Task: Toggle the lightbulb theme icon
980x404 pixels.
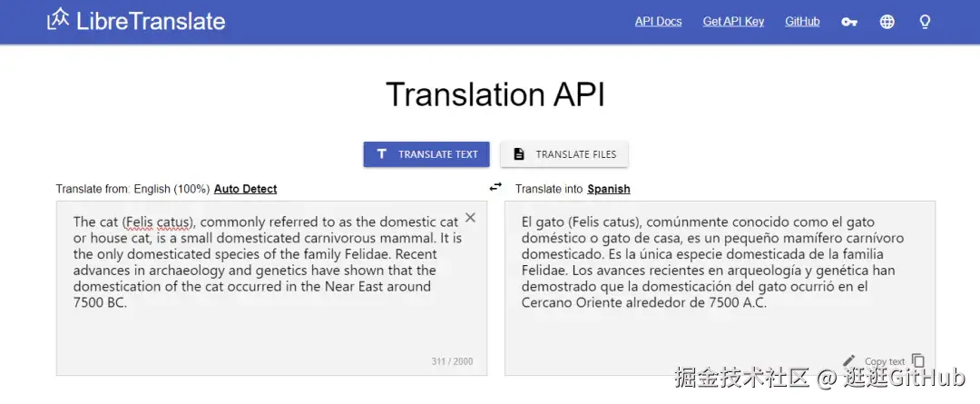Action: (x=926, y=22)
